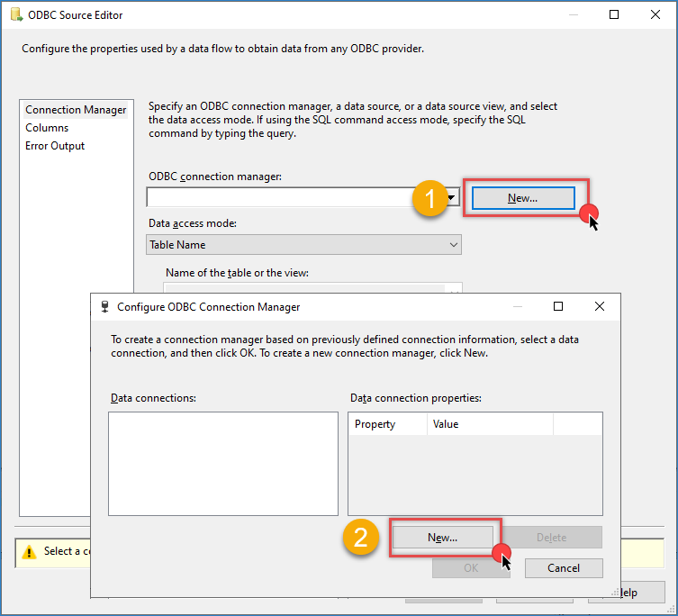678x616 pixels.
Task: Minimize the ODBC Source Editor window
Action: (x=573, y=15)
